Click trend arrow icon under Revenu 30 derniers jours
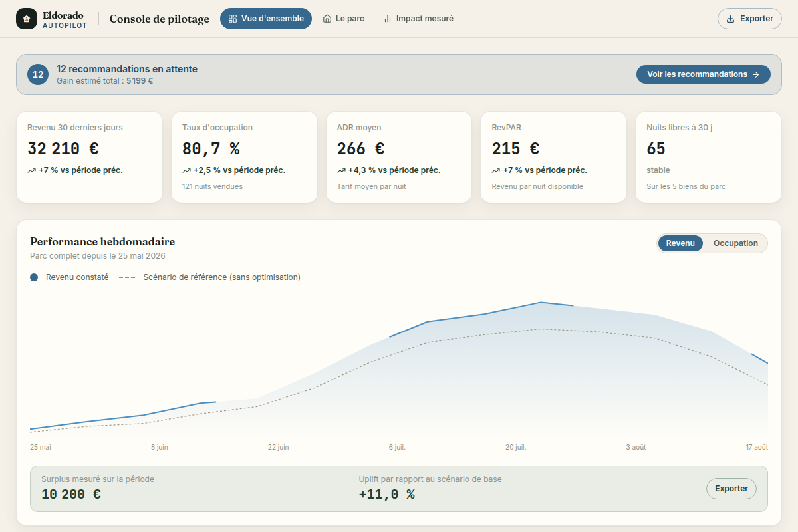This screenshot has width=798, height=532. [31, 170]
